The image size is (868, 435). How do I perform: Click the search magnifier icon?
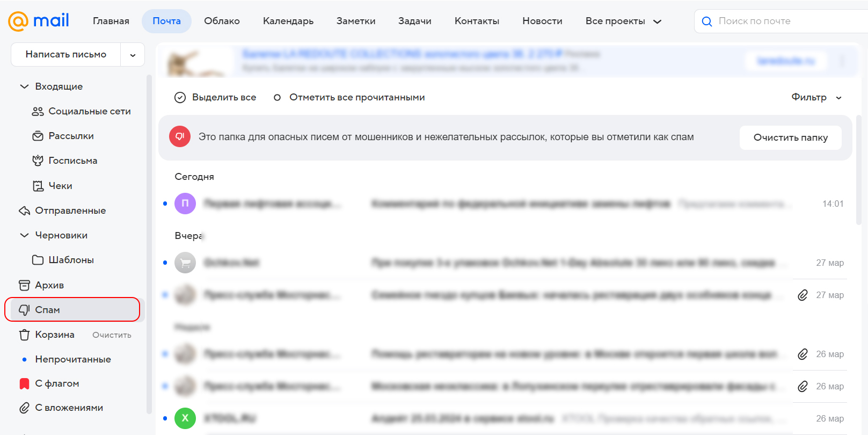click(707, 21)
